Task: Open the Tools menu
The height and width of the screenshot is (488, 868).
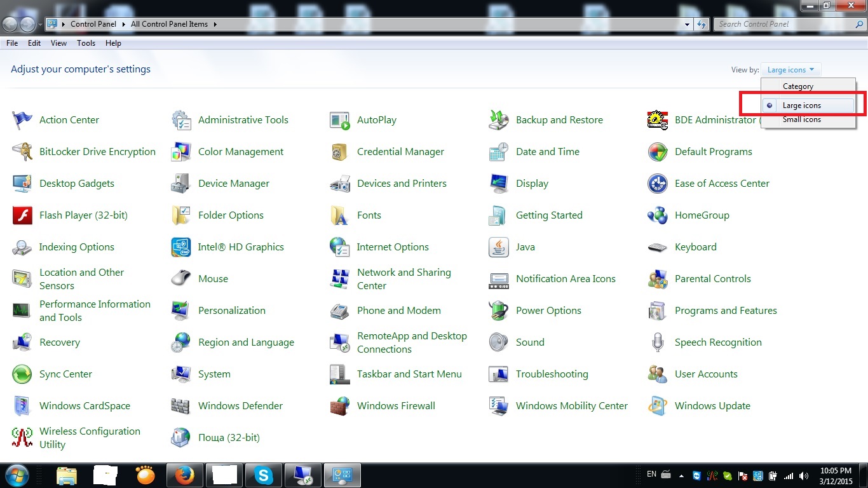Action: (86, 43)
